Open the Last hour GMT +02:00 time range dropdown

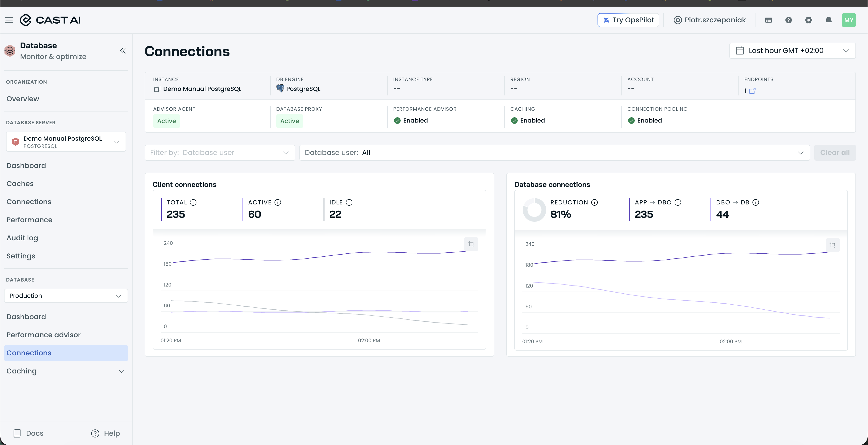coord(792,50)
